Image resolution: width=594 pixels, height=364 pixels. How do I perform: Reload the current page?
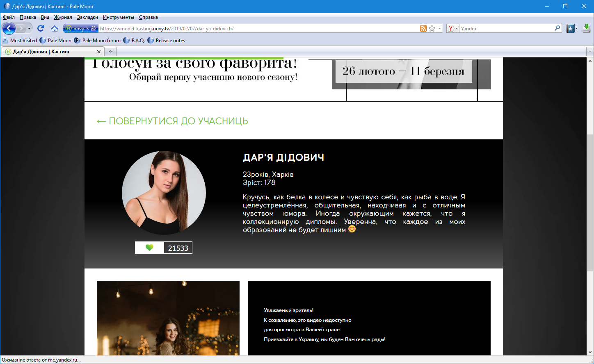[41, 28]
